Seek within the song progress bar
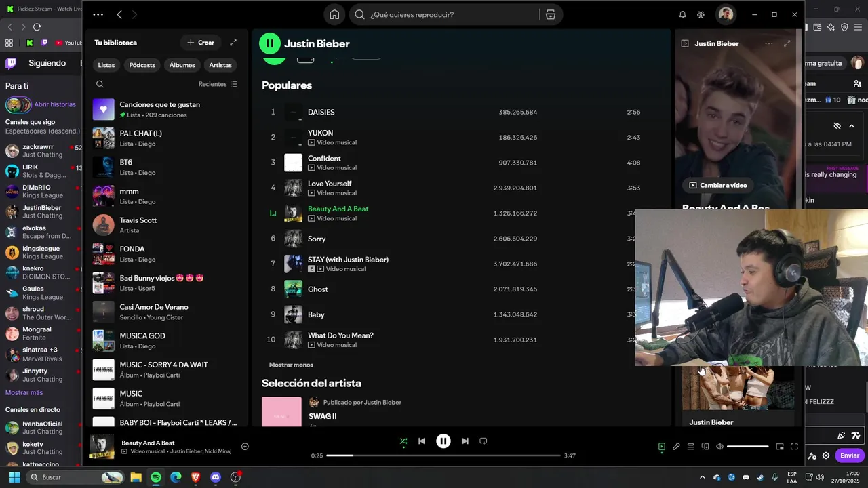This screenshot has width=868, height=488. pyautogui.click(x=443, y=455)
